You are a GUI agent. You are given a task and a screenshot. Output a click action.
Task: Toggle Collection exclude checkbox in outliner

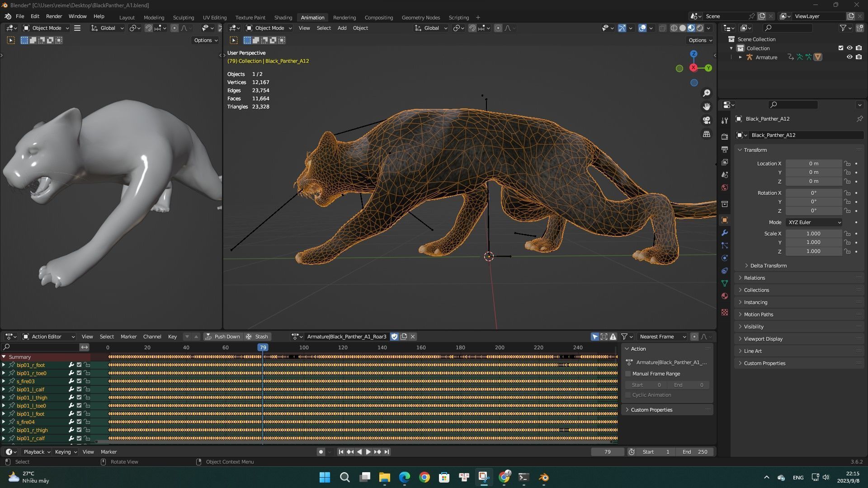[840, 48]
